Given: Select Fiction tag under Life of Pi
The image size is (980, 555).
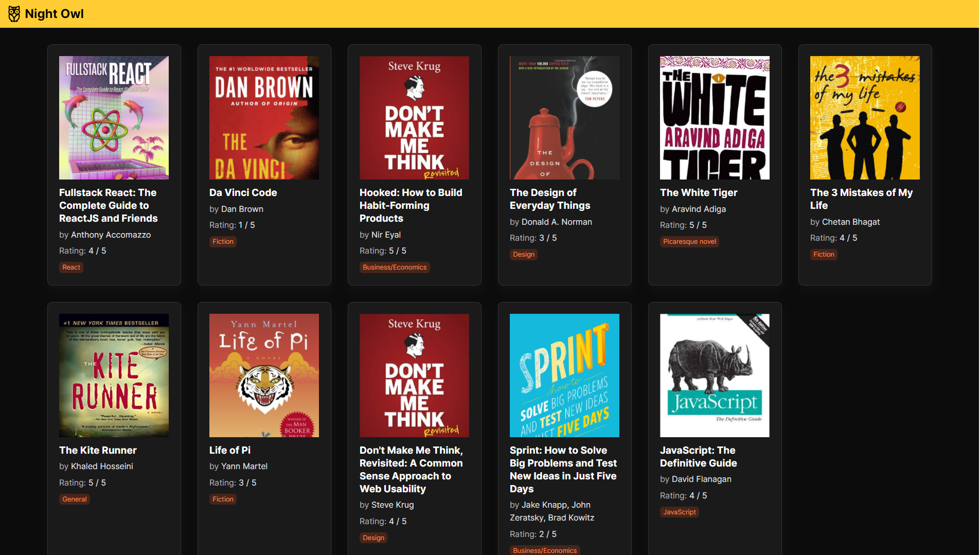Looking at the screenshot, I should [x=223, y=499].
